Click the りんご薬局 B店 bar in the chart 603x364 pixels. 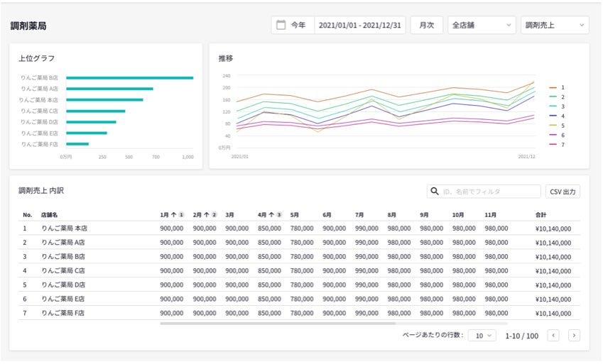pyautogui.click(x=129, y=78)
